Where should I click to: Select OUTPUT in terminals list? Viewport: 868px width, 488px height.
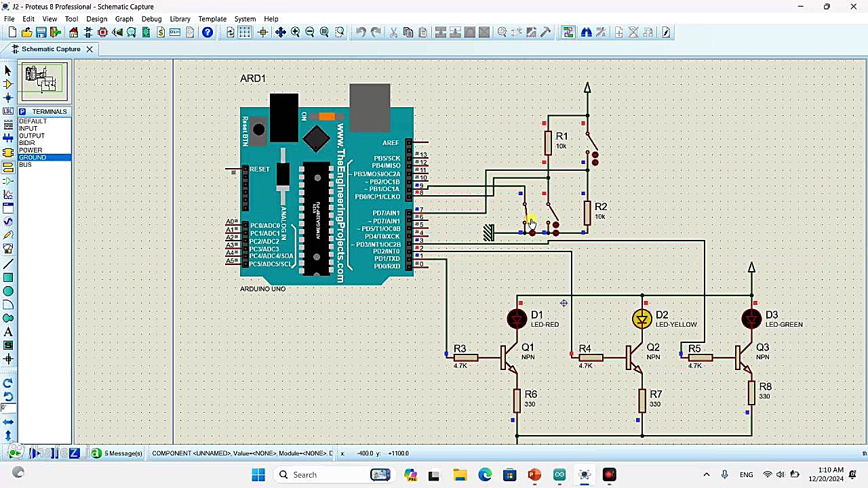(32, 136)
